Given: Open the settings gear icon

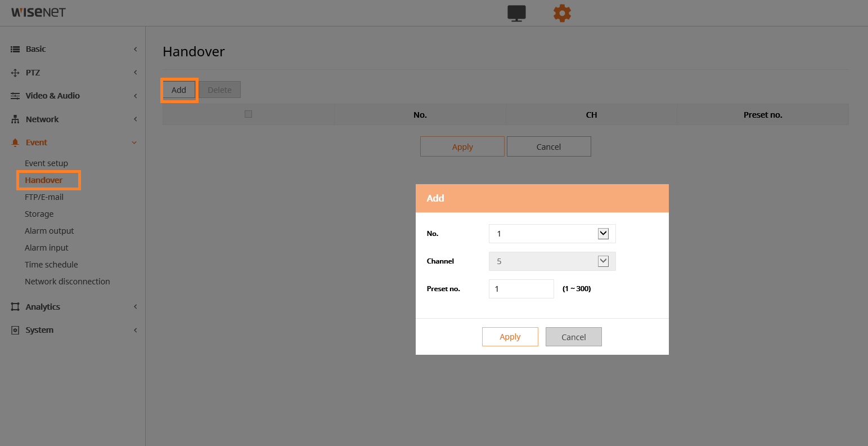Looking at the screenshot, I should point(562,13).
